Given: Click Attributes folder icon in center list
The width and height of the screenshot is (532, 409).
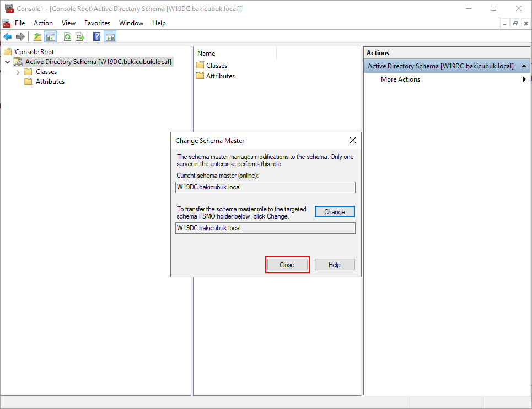Looking at the screenshot, I should [200, 76].
